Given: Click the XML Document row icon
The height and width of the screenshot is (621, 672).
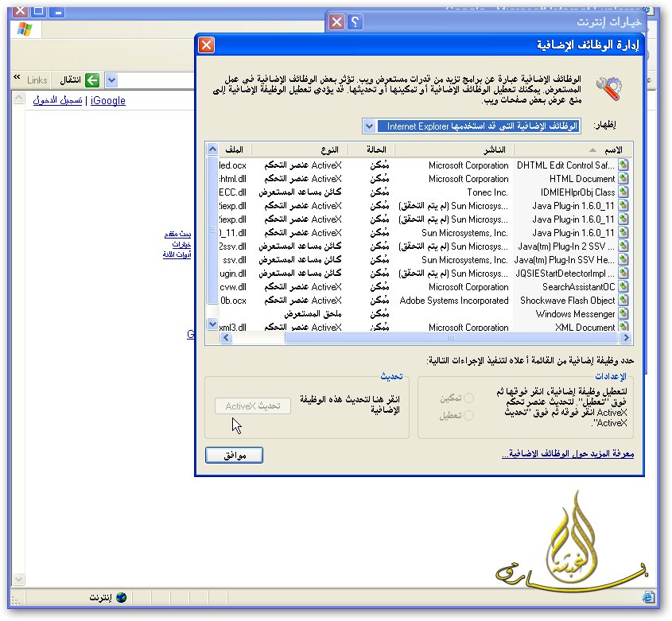Looking at the screenshot, I should point(623,327).
